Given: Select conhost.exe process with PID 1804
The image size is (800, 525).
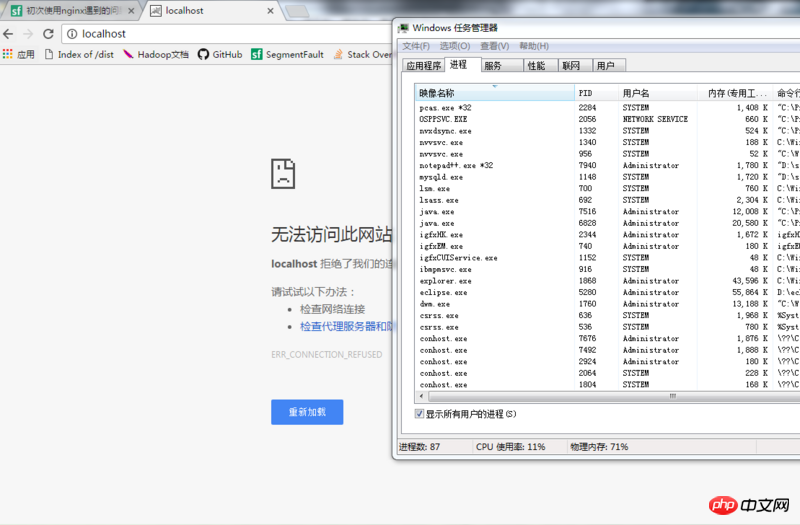Looking at the screenshot, I should [607, 385].
